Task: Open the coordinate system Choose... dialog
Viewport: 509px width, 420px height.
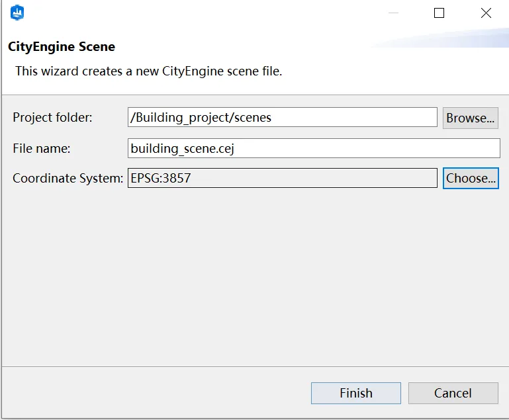Action: click(470, 178)
